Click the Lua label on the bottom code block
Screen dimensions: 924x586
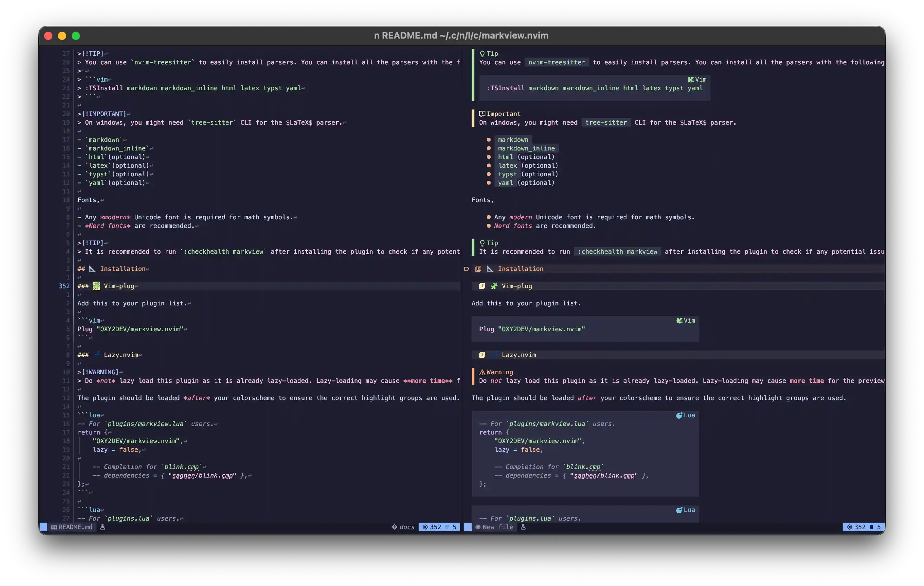689,510
